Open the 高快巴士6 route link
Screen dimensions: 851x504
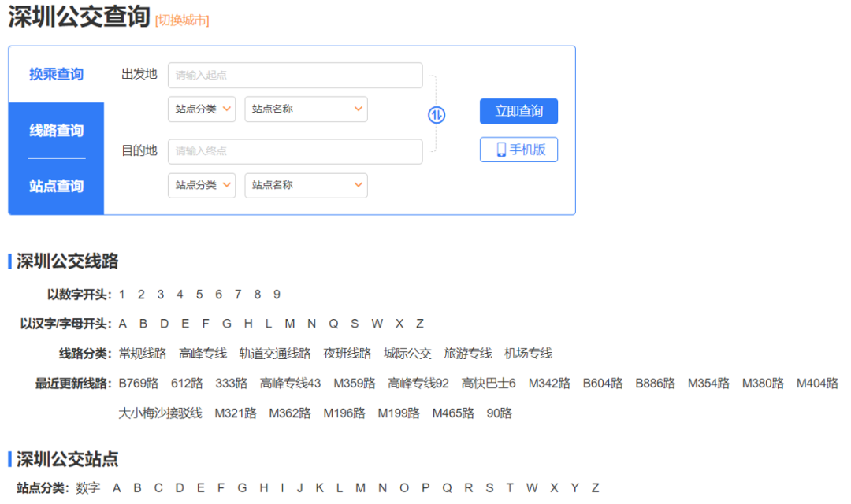coord(489,384)
